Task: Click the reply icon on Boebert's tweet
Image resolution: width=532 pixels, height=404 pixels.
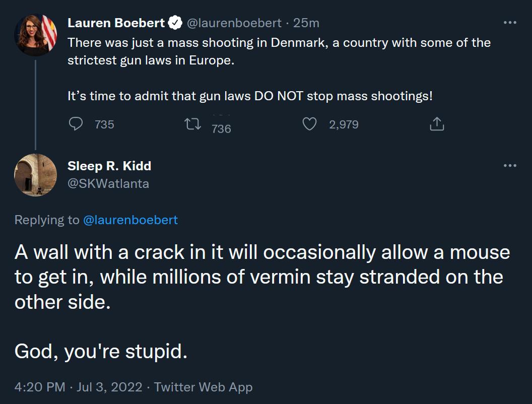Action: 77,123
